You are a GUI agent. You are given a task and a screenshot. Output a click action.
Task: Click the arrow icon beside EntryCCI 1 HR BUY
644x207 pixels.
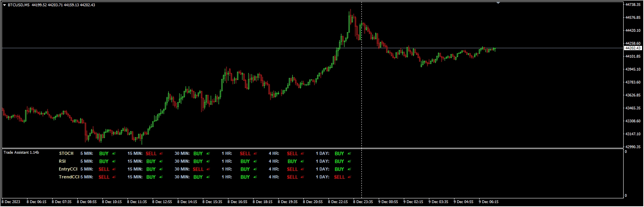255,169
